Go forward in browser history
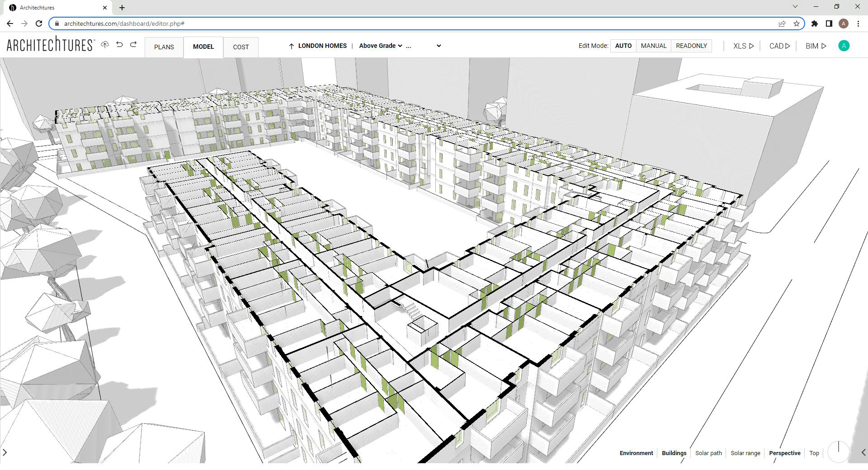 click(x=24, y=23)
